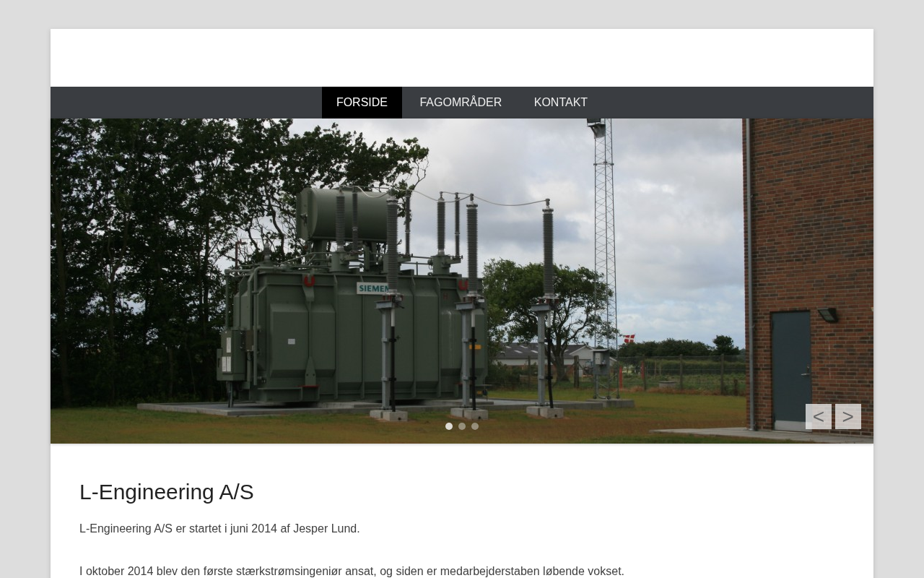Open the Fagområder menu item
924x578 pixels.
(x=461, y=103)
